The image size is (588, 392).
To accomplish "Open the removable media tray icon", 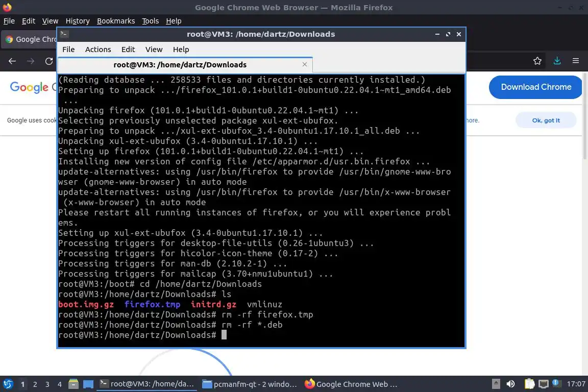I will point(496,384).
